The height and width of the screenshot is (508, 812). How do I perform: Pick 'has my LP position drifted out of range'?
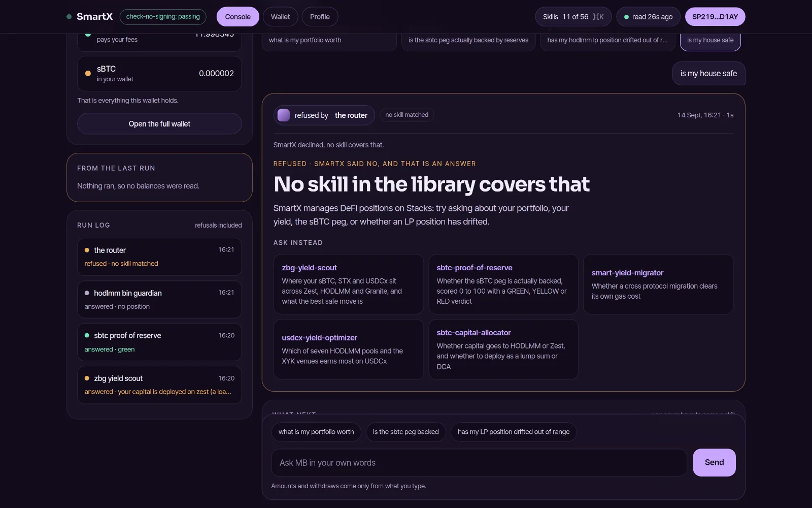514,432
